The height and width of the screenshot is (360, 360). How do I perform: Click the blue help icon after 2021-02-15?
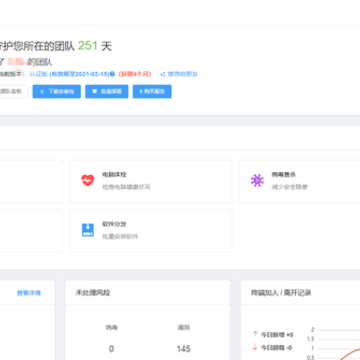click(113, 74)
